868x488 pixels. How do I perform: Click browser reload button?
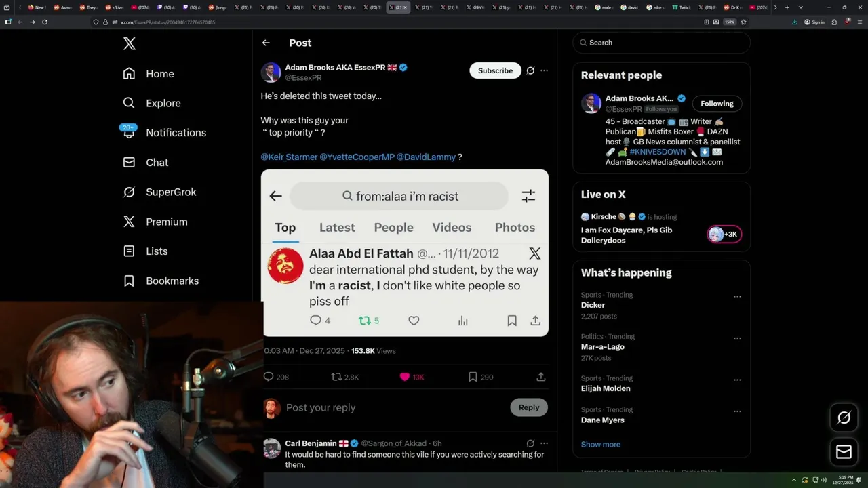(45, 22)
